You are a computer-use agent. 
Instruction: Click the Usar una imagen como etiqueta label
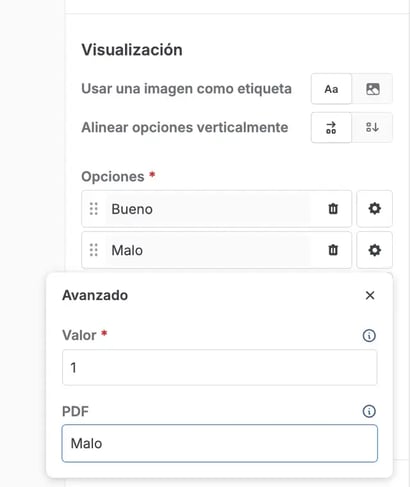pos(187,89)
